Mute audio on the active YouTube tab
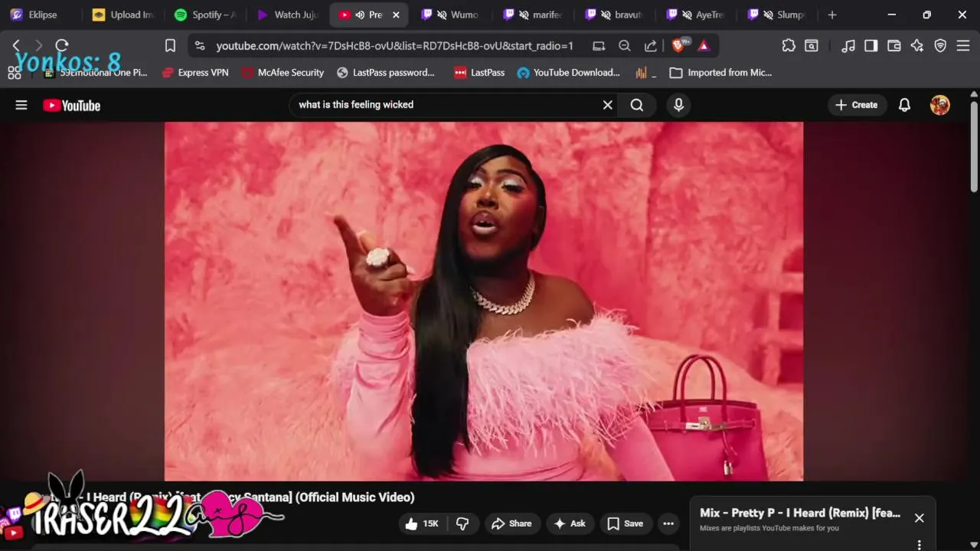Screen dimensions: 980x551 click(360, 15)
